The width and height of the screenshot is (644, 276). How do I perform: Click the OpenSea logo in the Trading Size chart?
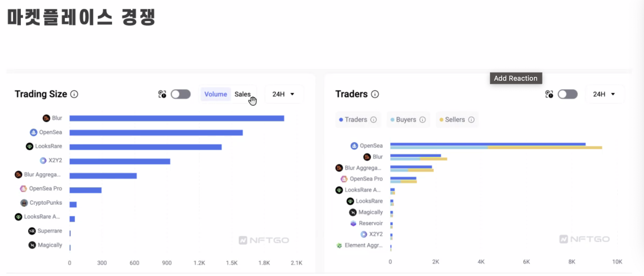[x=33, y=132]
